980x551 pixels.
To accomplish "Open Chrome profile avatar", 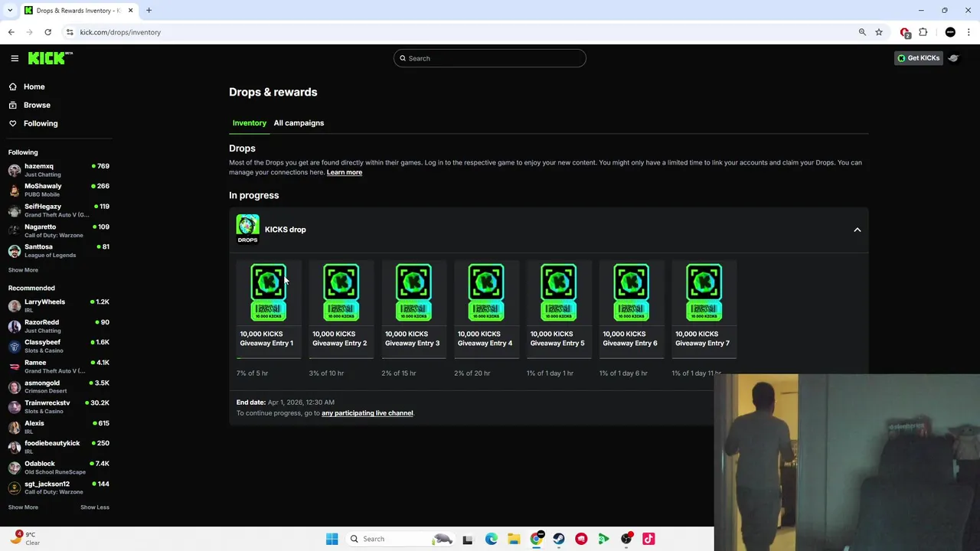I will pyautogui.click(x=950, y=32).
